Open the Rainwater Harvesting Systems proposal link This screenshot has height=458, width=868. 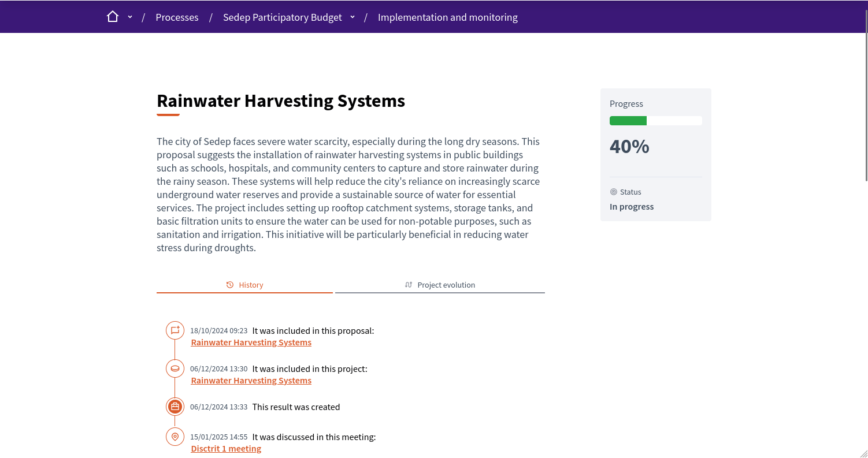251,342
